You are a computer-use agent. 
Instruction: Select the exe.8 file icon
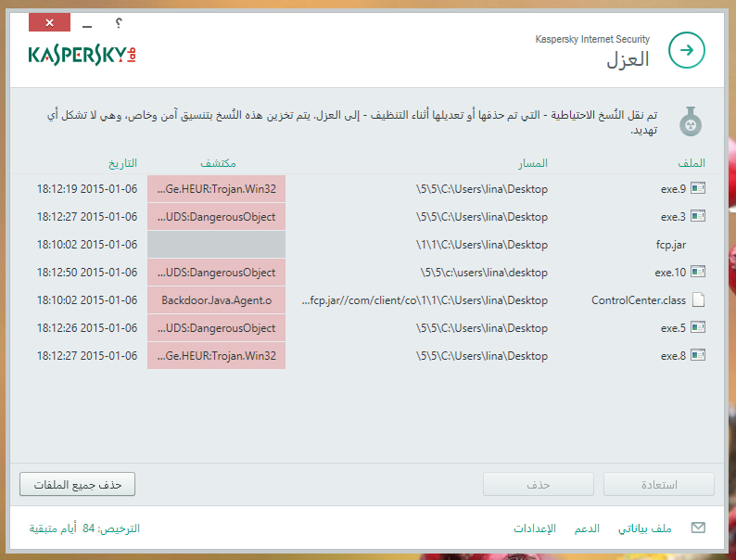698,355
